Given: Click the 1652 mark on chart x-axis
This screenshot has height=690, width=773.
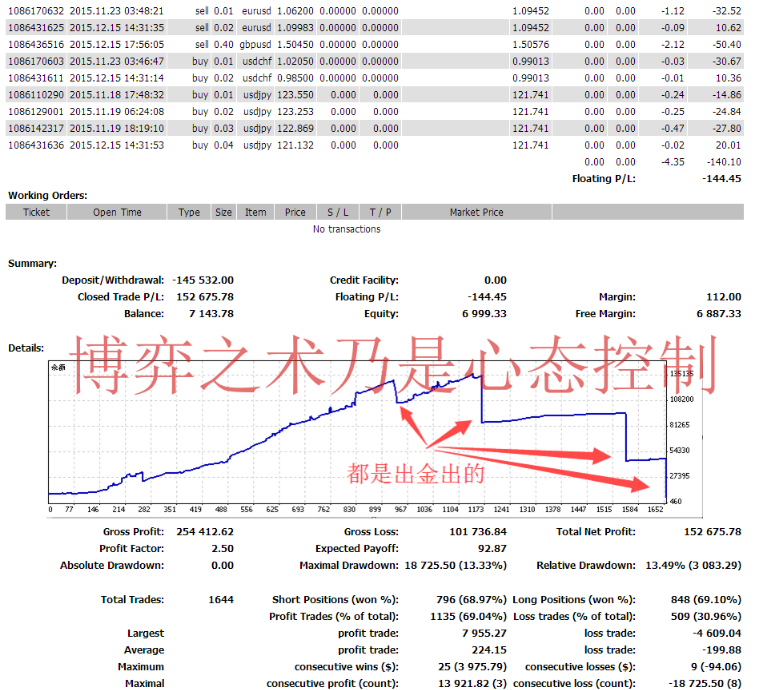Looking at the screenshot, I should point(657,509).
